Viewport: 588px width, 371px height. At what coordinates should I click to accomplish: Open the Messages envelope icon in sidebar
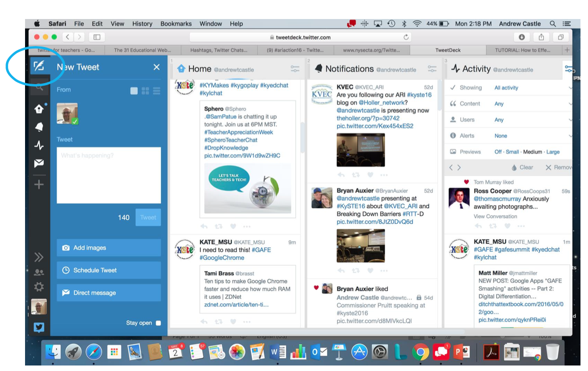coord(39,163)
